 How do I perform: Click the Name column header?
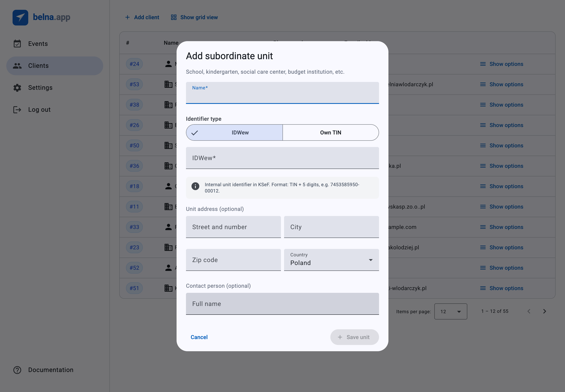coord(171,43)
